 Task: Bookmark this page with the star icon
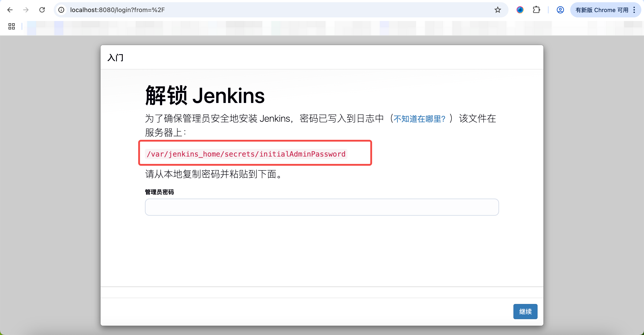498,10
